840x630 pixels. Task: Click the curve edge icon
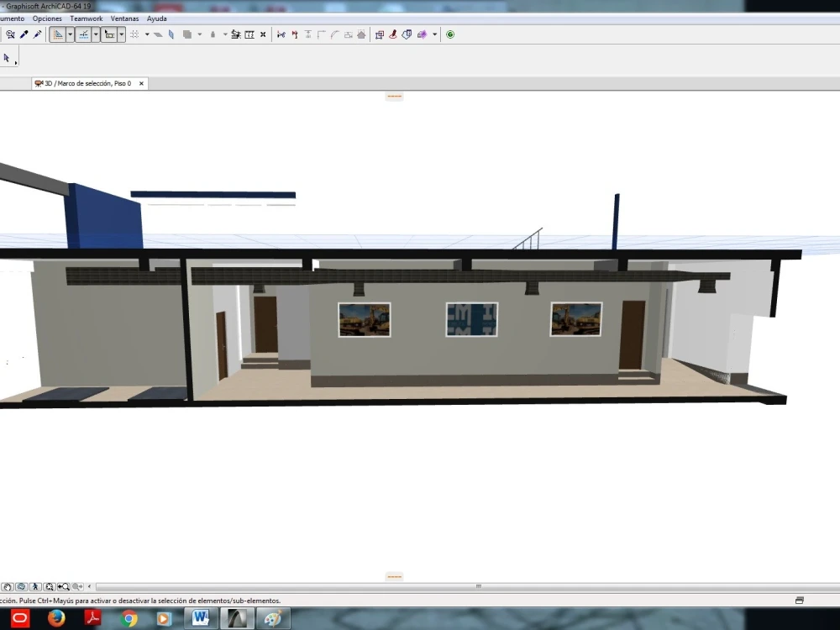point(335,34)
